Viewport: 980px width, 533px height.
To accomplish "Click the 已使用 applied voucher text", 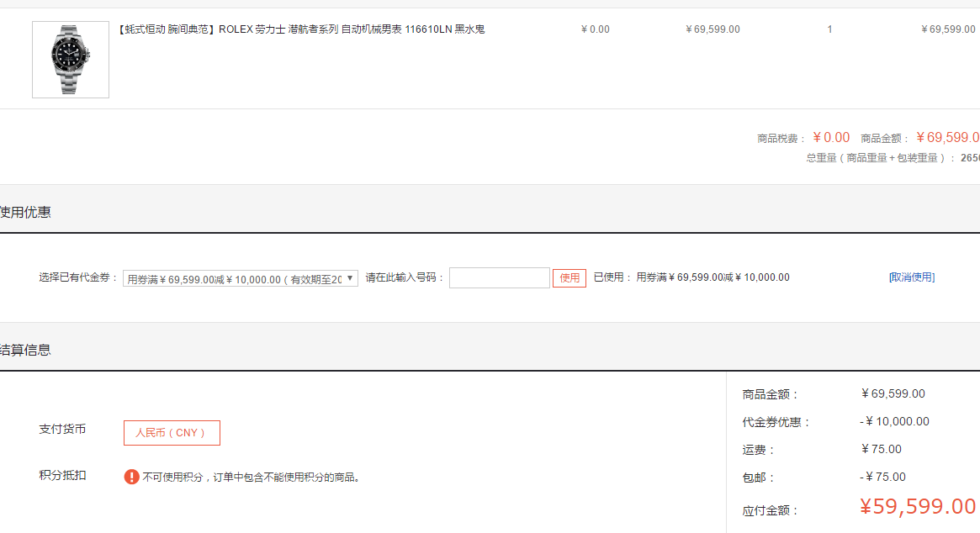I will [691, 277].
